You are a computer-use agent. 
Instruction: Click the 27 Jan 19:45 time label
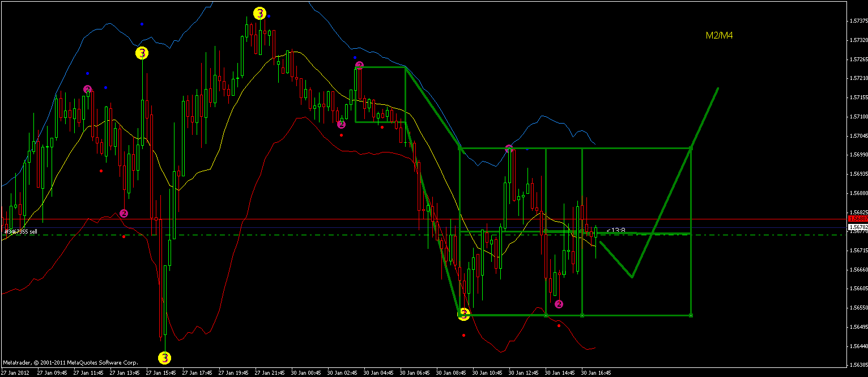tap(234, 373)
